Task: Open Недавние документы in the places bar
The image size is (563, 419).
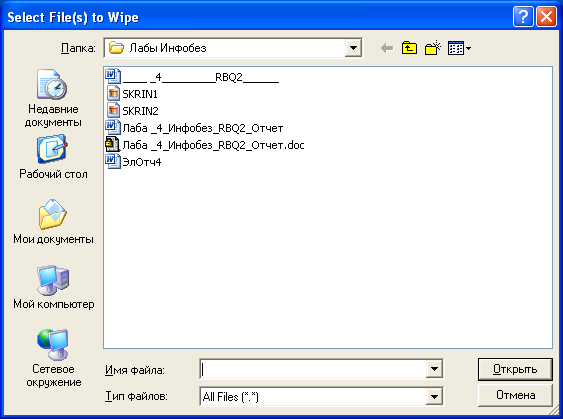Action: pos(53,98)
